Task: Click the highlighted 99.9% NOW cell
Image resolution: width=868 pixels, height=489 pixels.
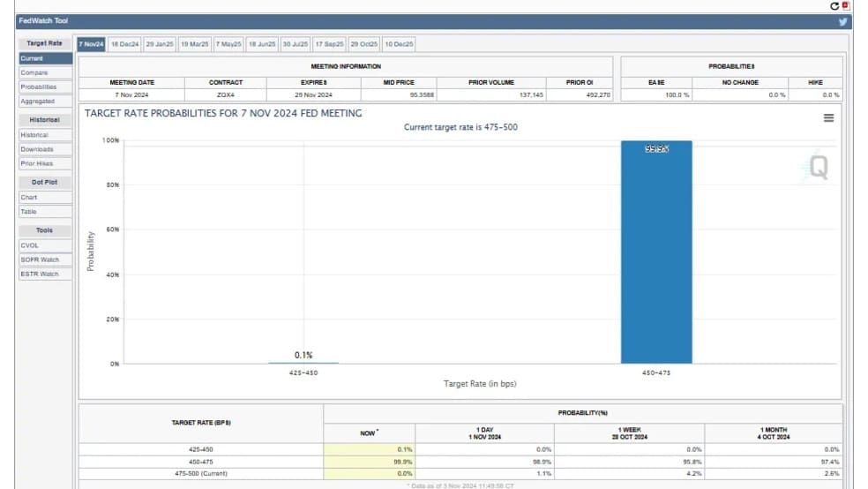Action: tap(370, 462)
